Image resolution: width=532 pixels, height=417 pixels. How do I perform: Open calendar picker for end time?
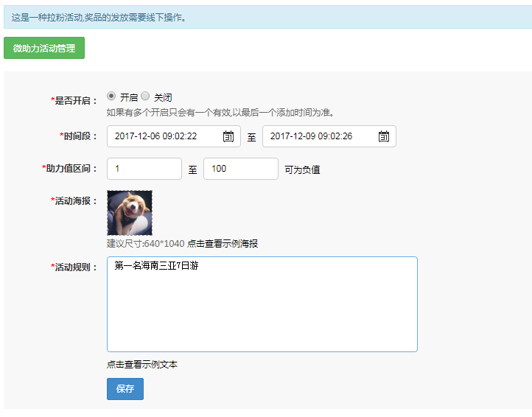coord(384,136)
